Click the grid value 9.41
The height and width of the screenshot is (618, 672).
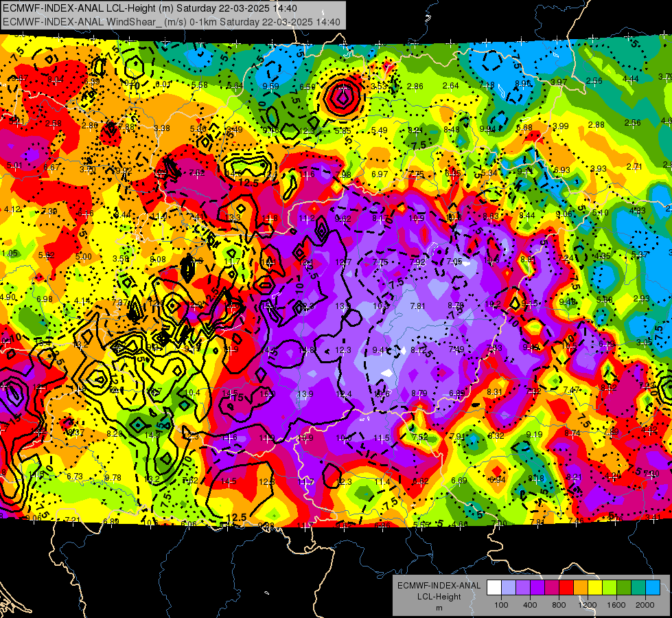[380, 350]
